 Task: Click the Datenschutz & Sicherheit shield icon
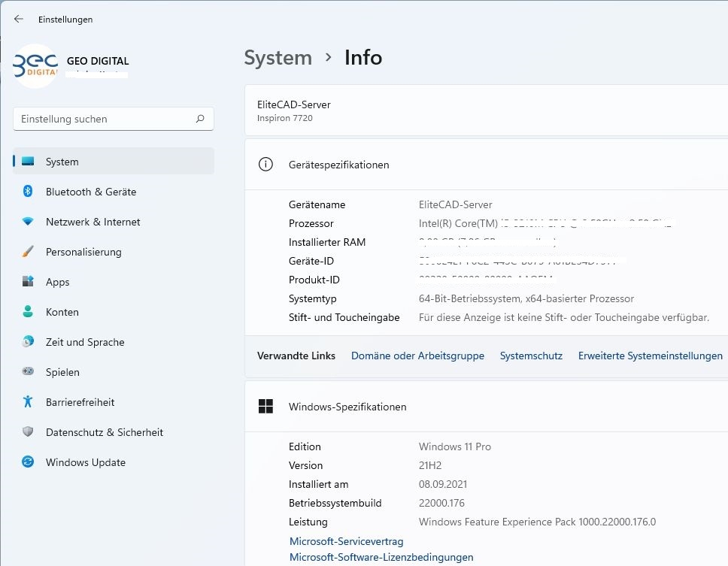[28, 432]
